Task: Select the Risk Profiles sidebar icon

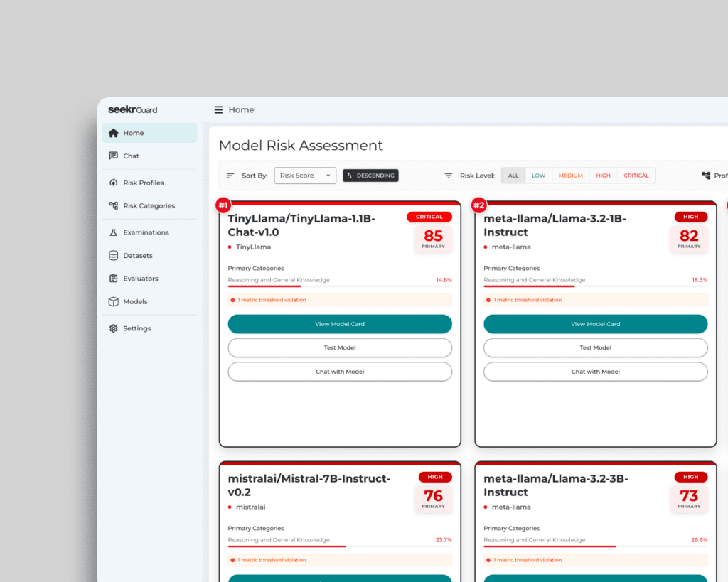Action: [x=114, y=183]
